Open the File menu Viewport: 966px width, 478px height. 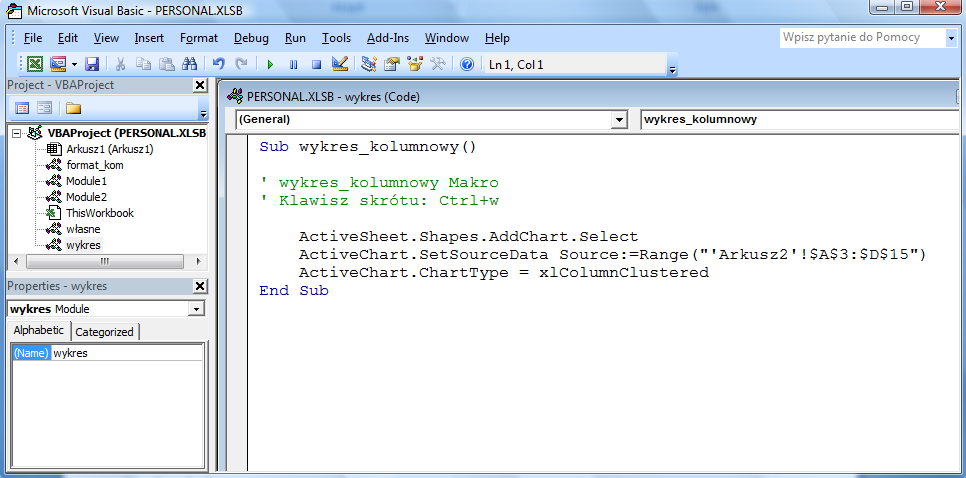(x=33, y=38)
